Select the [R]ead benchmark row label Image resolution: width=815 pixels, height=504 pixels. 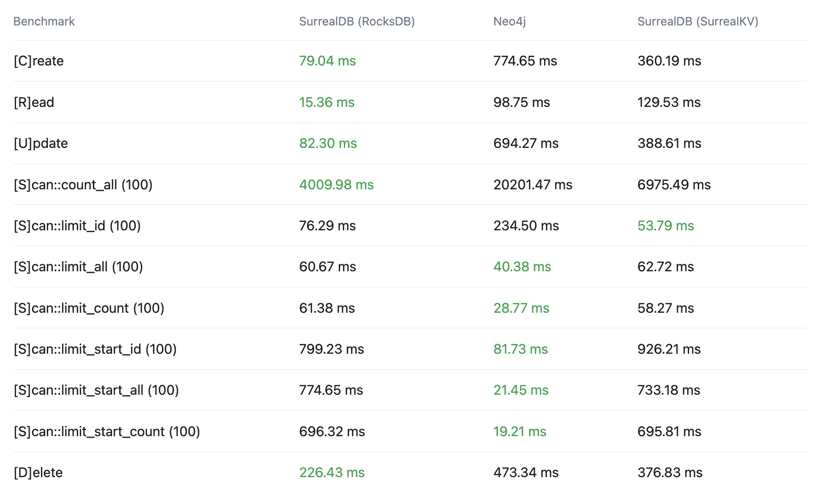coord(34,102)
